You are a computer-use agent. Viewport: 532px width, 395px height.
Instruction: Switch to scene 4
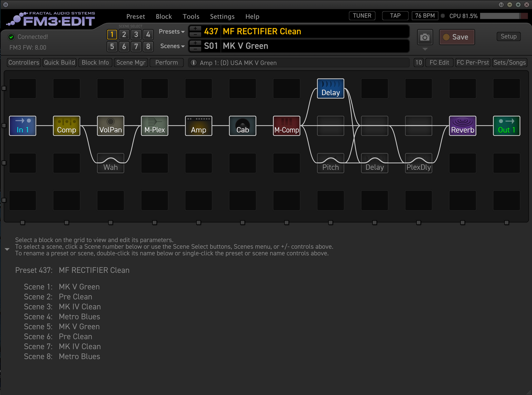148,35
